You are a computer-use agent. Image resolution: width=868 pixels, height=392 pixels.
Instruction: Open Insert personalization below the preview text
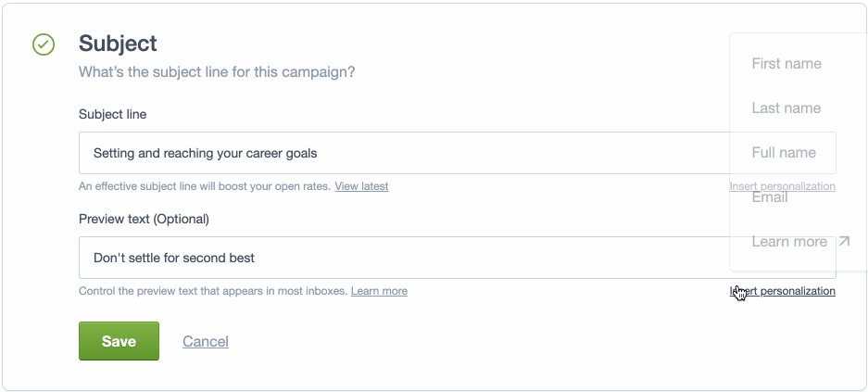click(x=783, y=291)
